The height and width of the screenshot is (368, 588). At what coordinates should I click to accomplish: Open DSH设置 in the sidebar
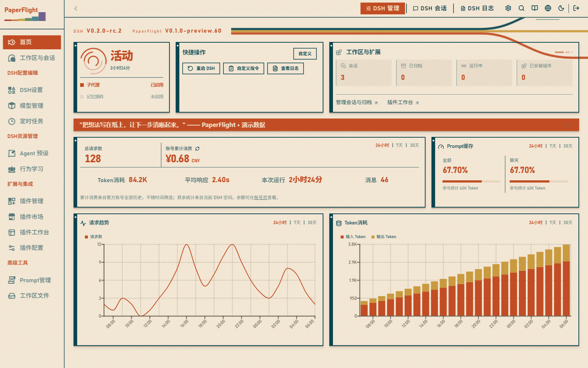click(32, 90)
